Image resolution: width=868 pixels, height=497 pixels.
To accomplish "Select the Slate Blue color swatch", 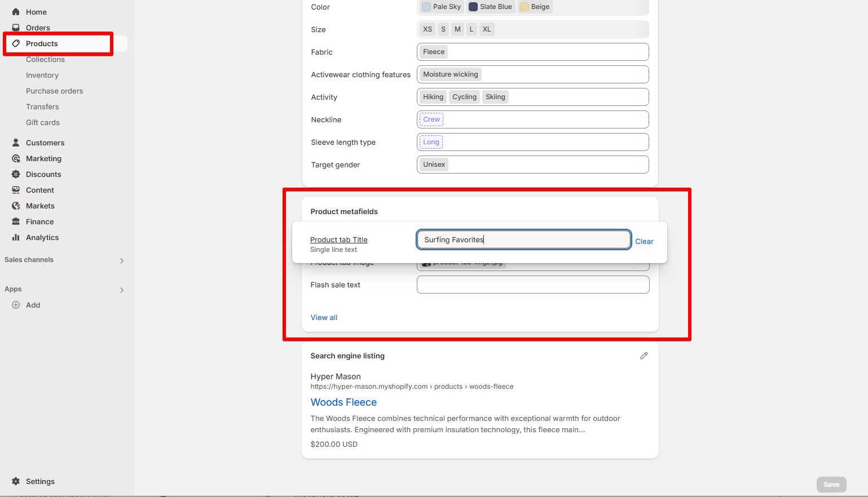I will (x=490, y=7).
